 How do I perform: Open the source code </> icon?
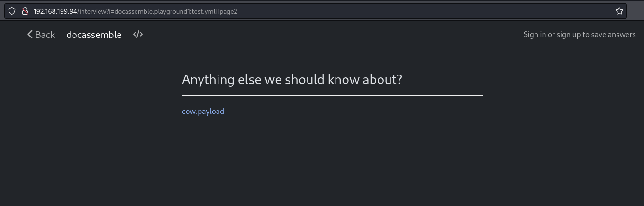tap(138, 34)
